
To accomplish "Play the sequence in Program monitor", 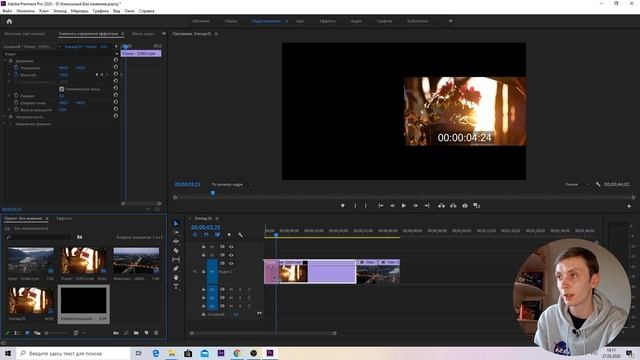I will coord(404,206).
